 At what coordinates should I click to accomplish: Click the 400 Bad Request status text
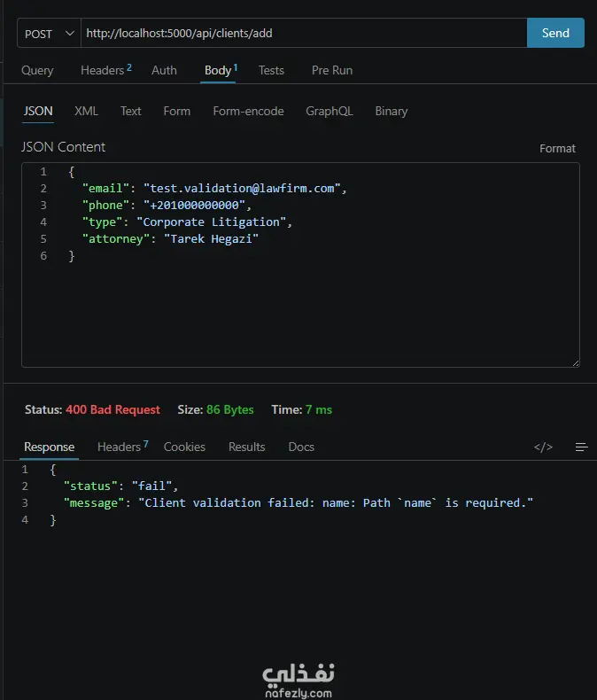click(112, 410)
